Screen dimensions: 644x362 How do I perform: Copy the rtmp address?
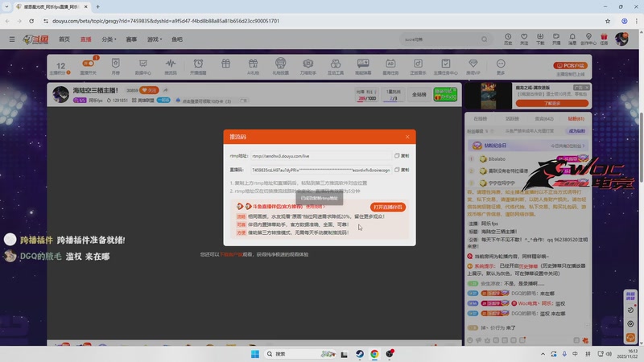click(402, 156)
